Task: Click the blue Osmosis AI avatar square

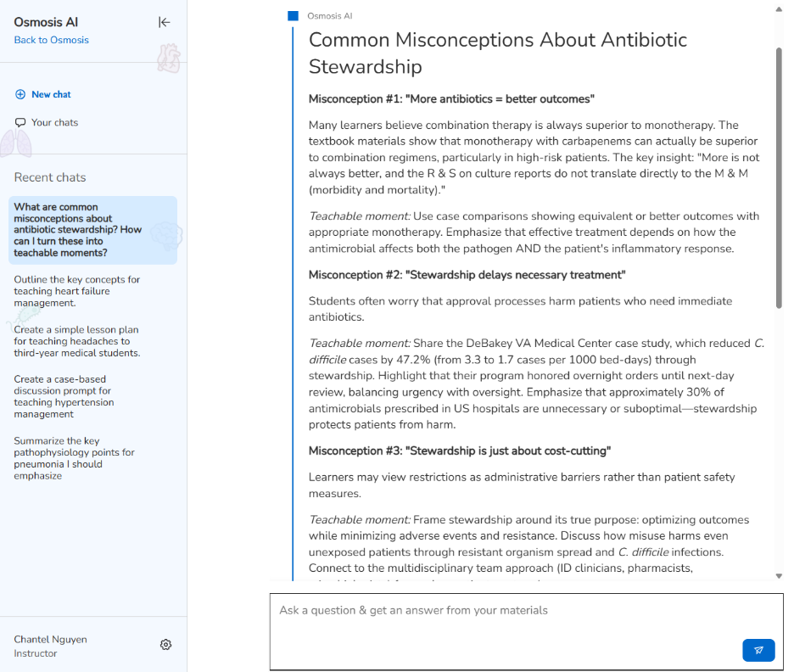Action: click(x=293, y=16)
